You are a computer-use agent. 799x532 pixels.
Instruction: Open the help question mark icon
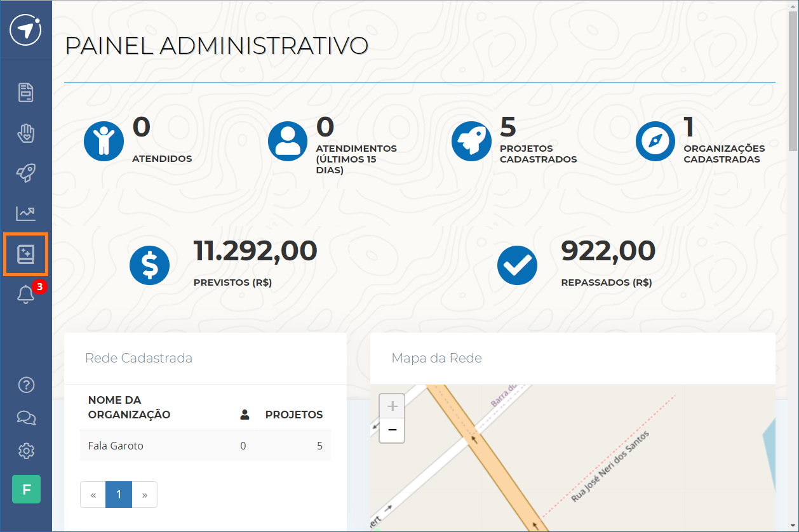pos(26,385)
